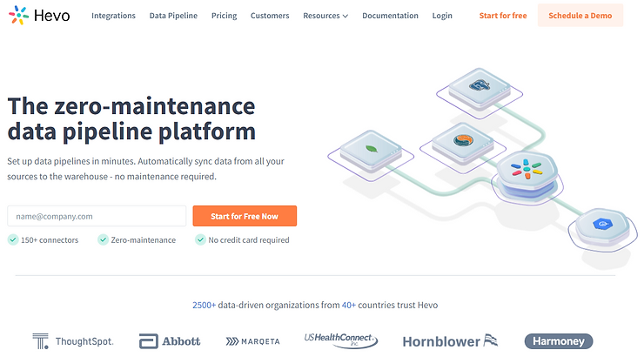Click the Schedule a Demo button
This screenshot has height=357, width=644.
click(x=580, y=16)
